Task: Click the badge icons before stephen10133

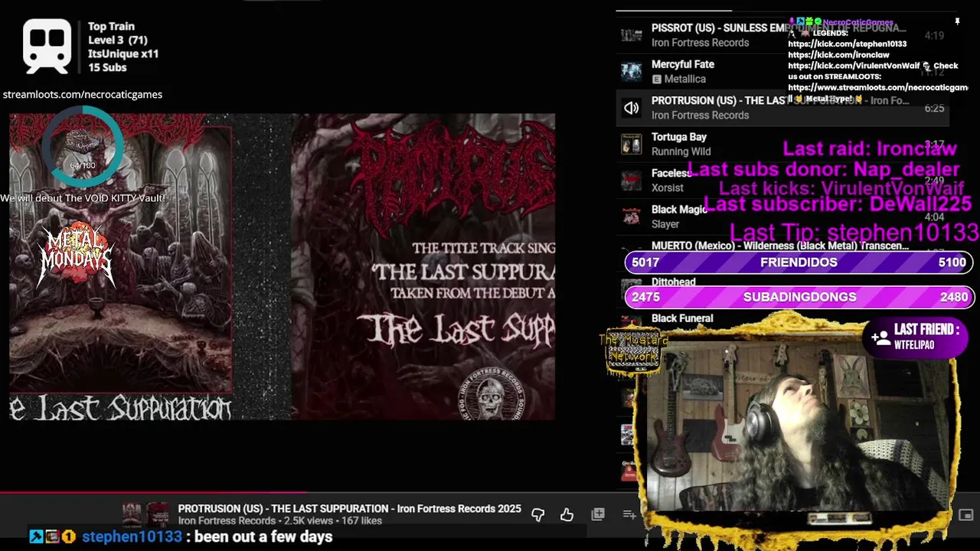Action: [x=53, y=536]
